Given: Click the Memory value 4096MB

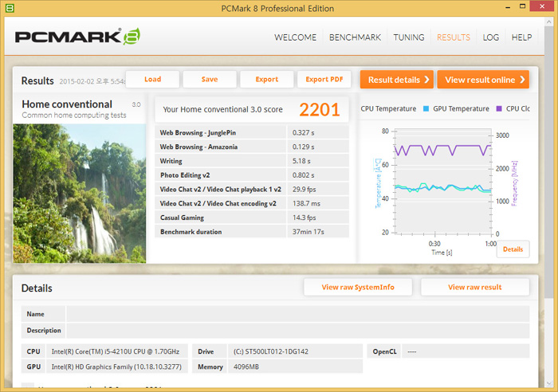Looking at the screenshot, I should [x=246, y=367].
